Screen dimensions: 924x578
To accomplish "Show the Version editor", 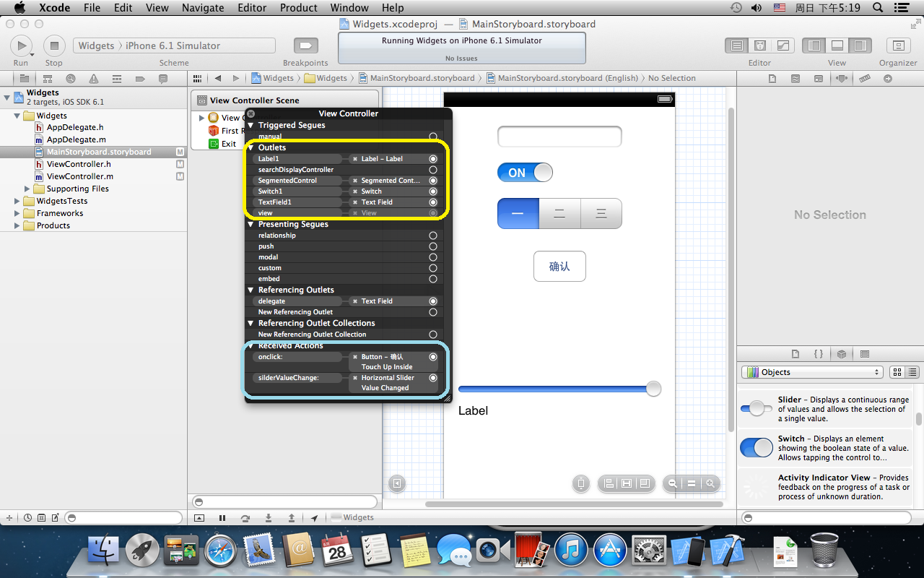I will [783, 46].
